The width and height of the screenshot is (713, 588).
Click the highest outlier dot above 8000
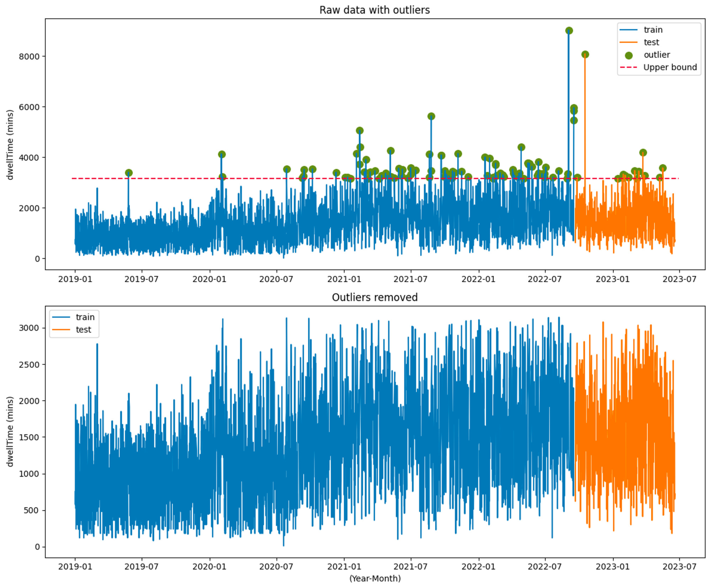coord(569,31)
